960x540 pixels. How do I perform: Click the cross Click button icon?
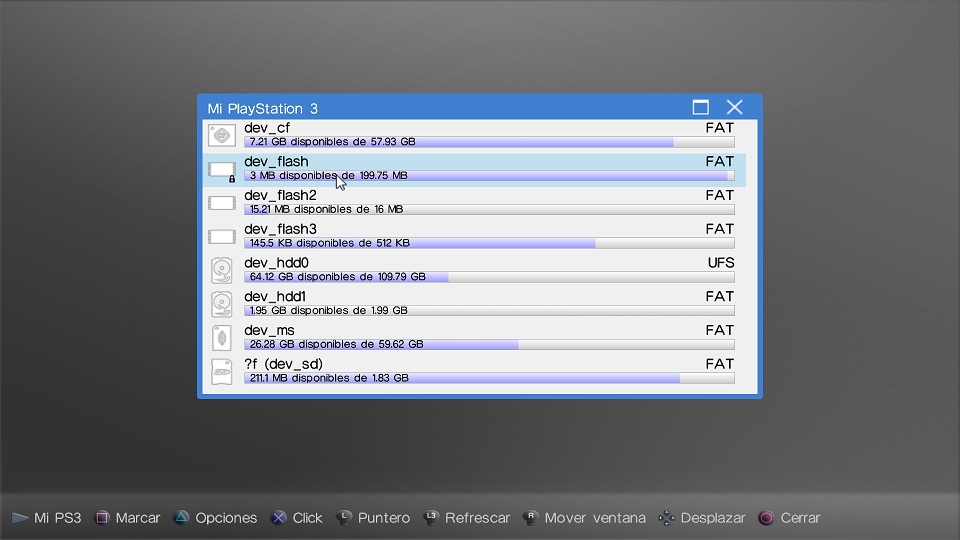pyautogui.click(x=279, y=518)
